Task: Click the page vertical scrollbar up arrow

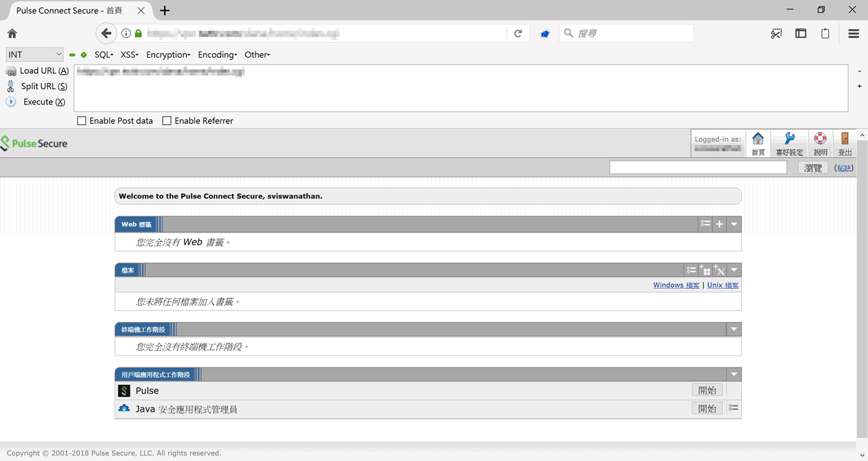Action: (x=862, y=135)
